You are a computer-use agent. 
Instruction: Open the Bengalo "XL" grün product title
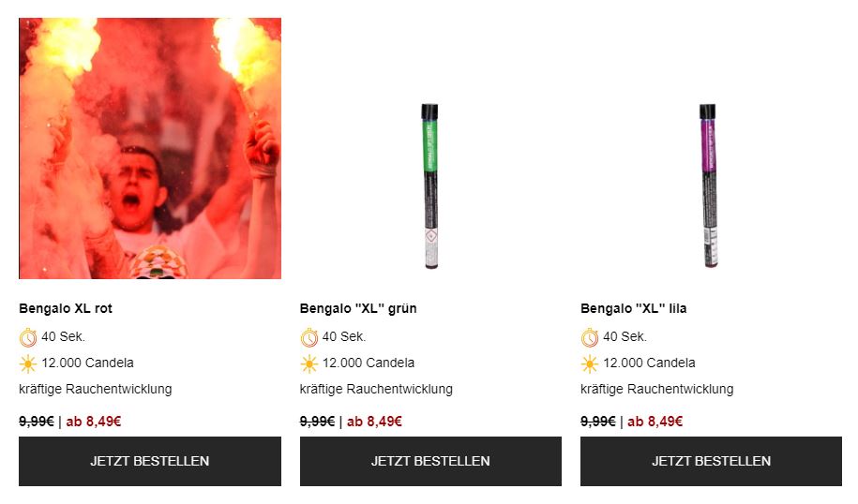(358, 308)
